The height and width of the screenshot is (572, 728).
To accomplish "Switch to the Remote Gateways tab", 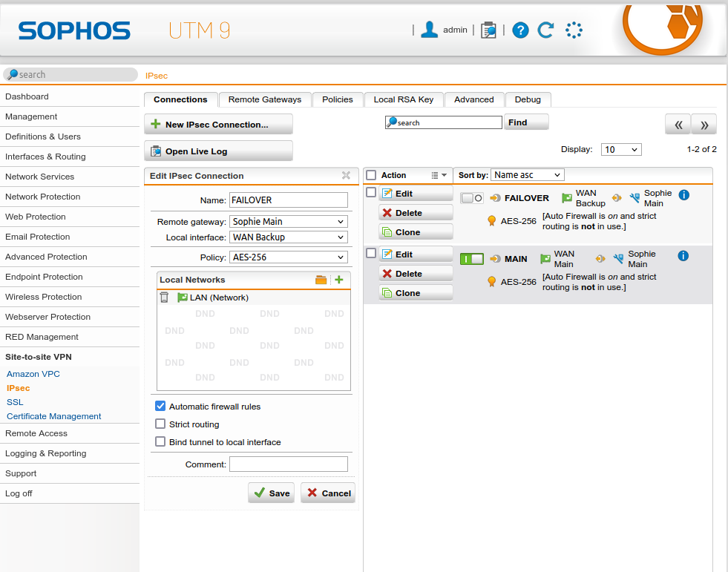I will coord(265,99).
